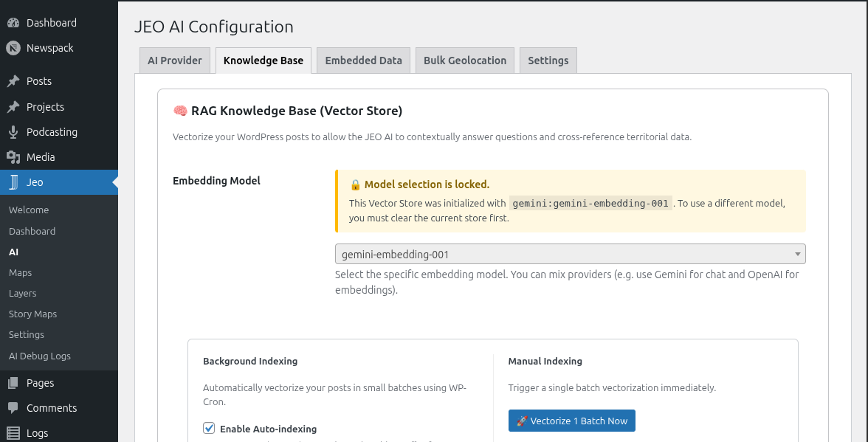Click the 'Manual Indexing' heading
The width and height of the screenshot is (868, 442).
pos(545,362)
